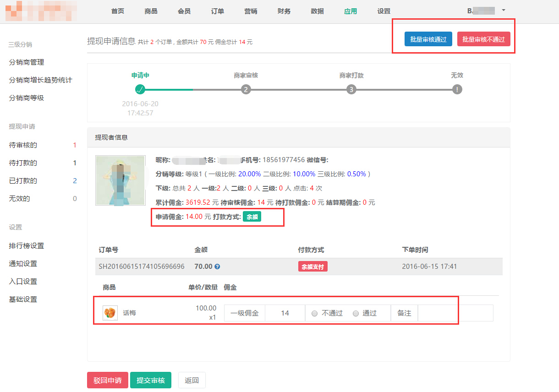This screenshot has width=559, height=392.
Task: Open 待审核的 in the sidebar
Action: coord(23,145)
